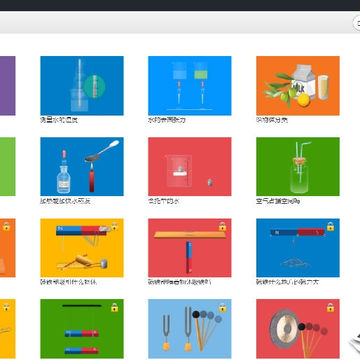Open the milk carton and olives thumbnail
This screenshot has height=360, width=360.
(x=298, y=86)
